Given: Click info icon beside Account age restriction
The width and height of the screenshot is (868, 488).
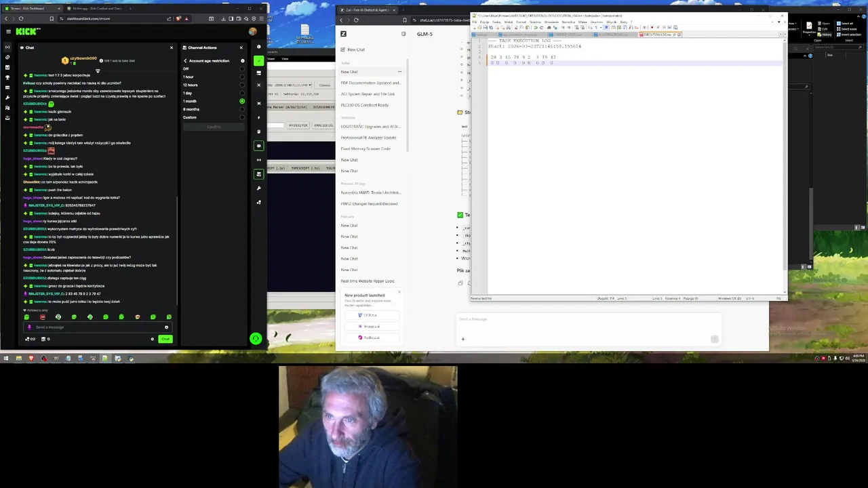Looking at the screenshot, I should click(x=242, y=61).
